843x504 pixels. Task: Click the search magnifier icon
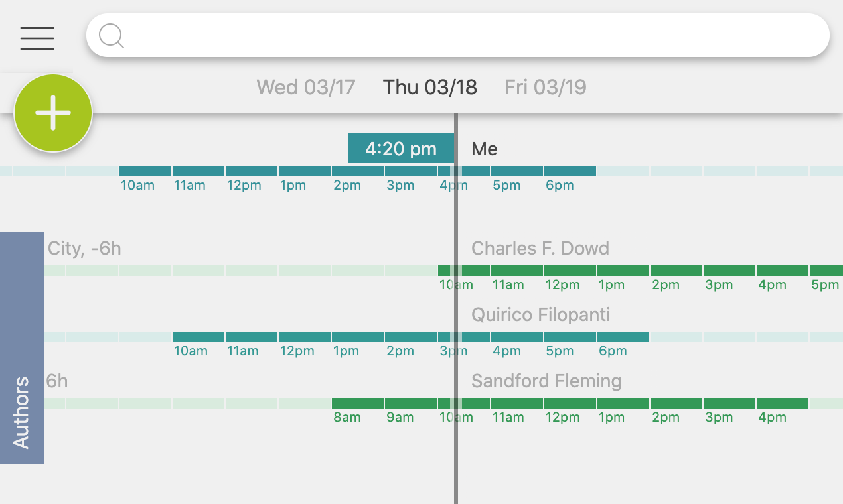112,36
